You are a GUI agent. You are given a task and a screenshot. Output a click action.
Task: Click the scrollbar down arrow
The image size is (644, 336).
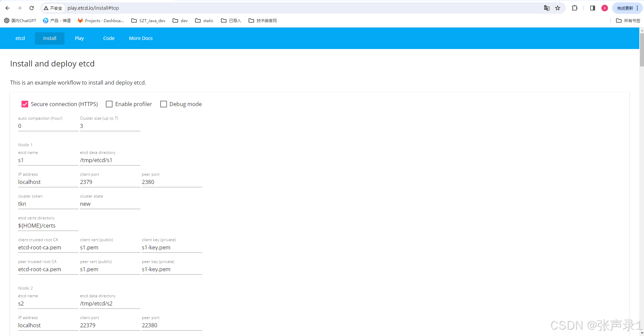pos(642,333)
